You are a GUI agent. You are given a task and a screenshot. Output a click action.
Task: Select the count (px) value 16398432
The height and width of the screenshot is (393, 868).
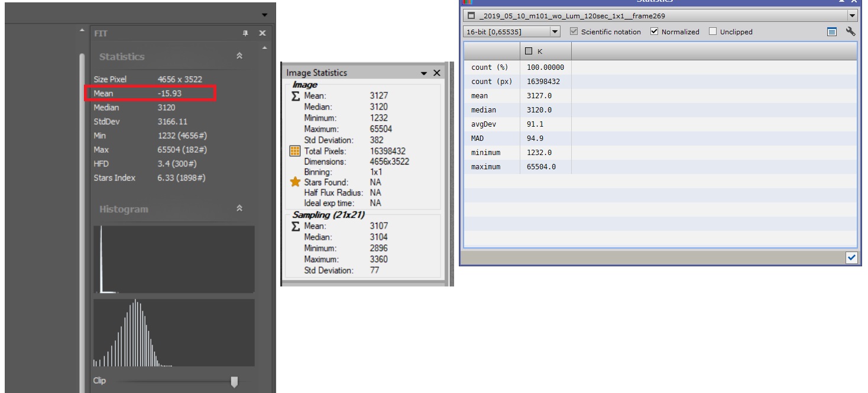[x=543, y=82]
